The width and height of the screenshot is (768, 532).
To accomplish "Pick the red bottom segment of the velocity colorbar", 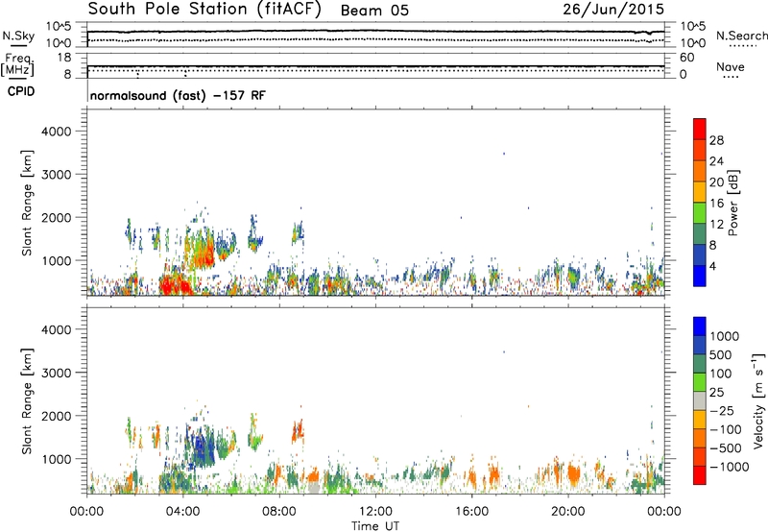I will coord(700,475).
